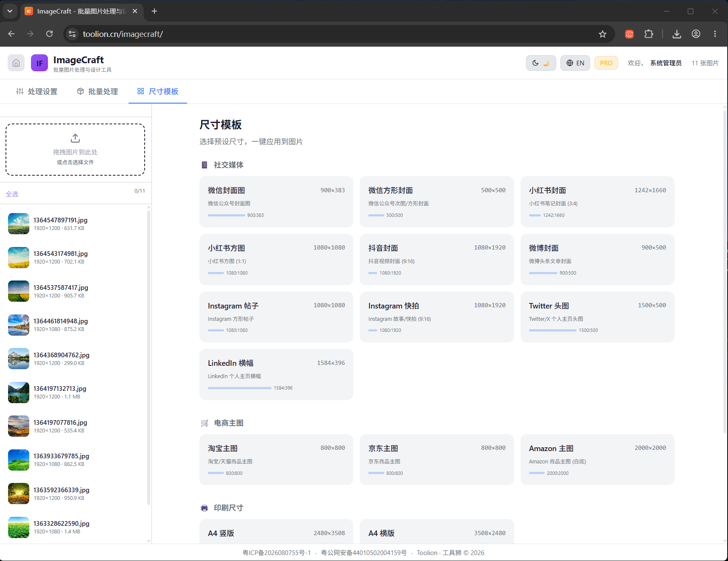Select thumbnail of 1363328622590.jpg
This screenshot has height=561, width=728.
[x=19, y=527]
